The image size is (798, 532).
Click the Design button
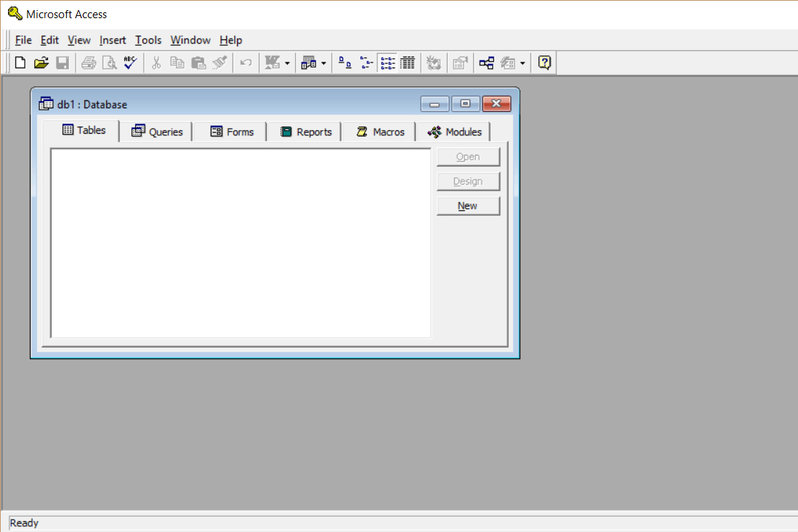[x=468, y=181]
